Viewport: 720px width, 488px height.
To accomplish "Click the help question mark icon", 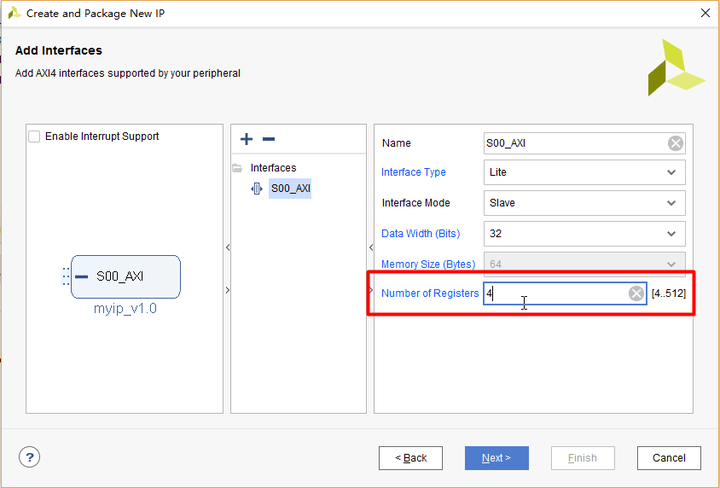I will [29, 457].
